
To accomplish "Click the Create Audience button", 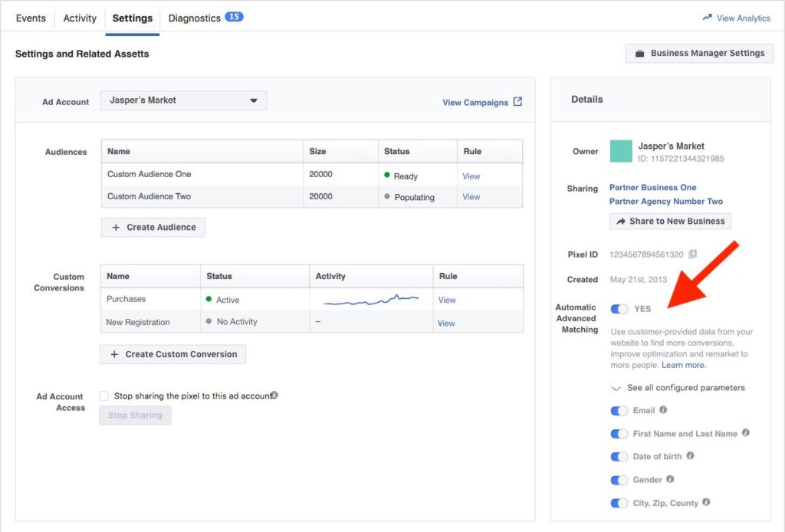I will click(153, 227).
